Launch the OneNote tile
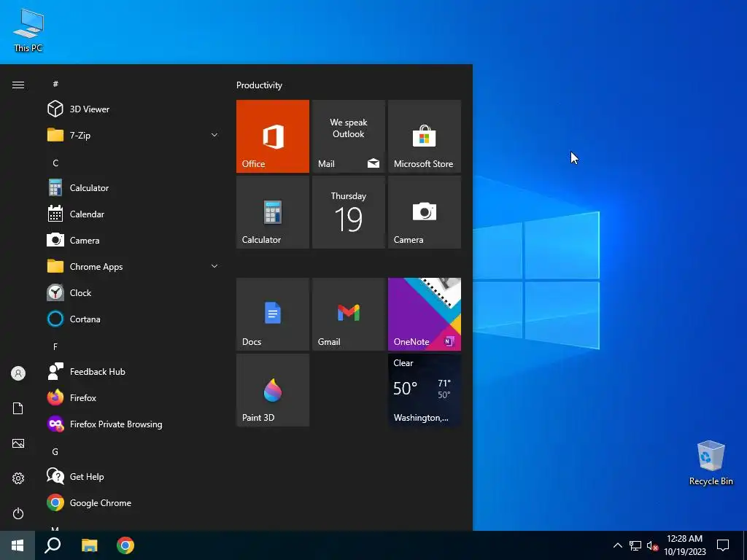The height and width of the screenshot is (560, 747). coord(425,314)
